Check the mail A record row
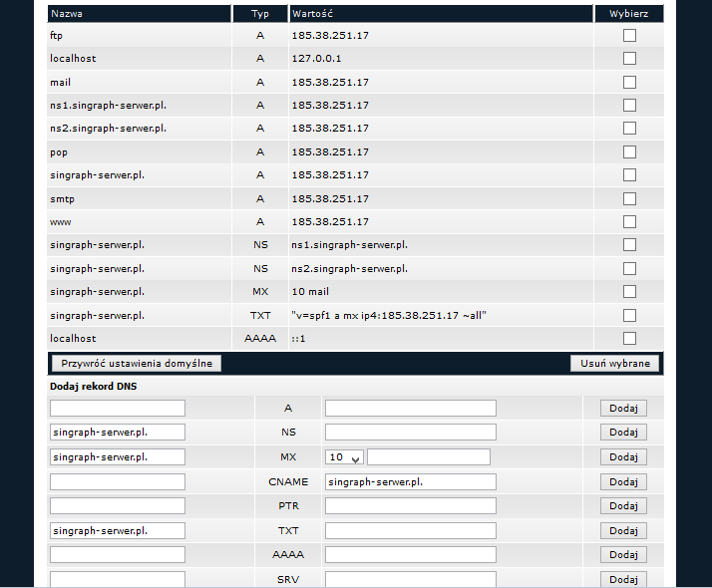 point(629,82)
